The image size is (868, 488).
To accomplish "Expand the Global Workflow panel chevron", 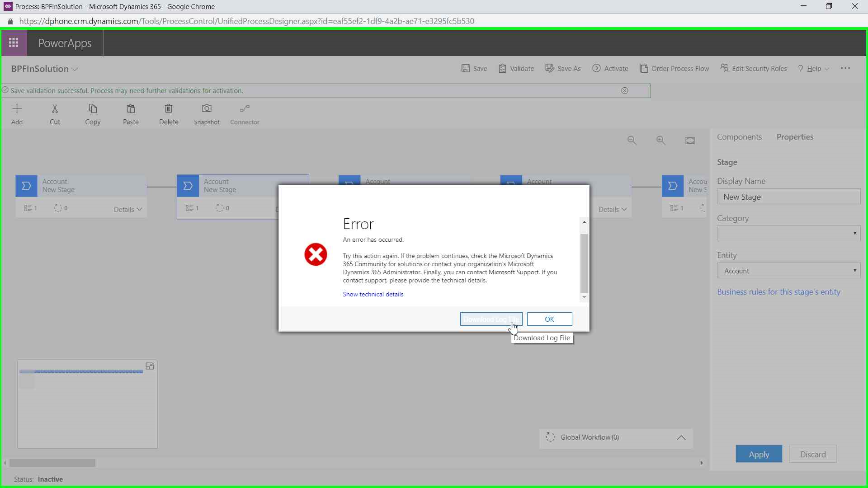I will tap(681, 438).
